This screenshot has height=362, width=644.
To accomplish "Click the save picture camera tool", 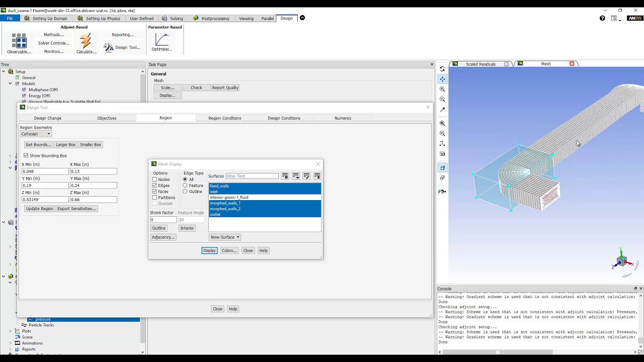I will (442, 154).
